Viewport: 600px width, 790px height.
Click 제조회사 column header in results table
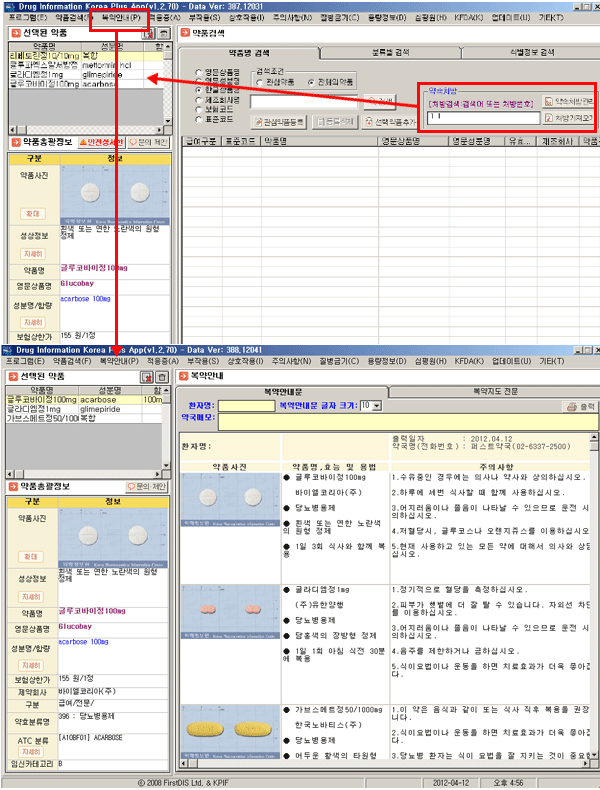coord(557,142)
